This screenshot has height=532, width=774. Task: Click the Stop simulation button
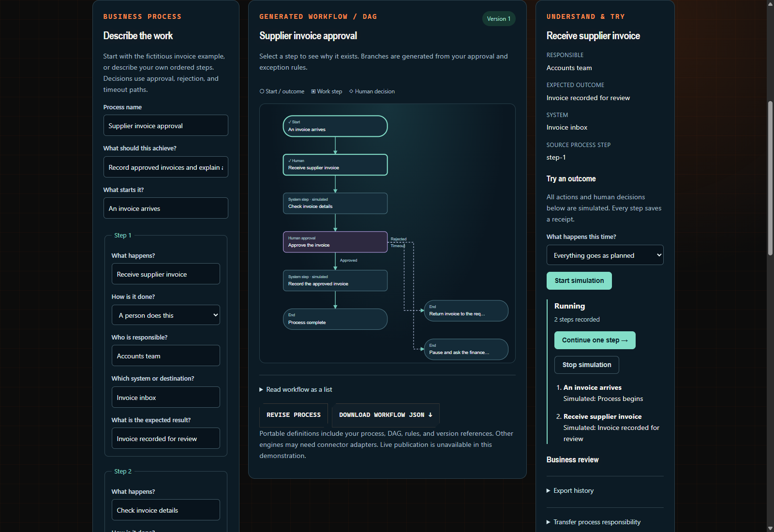(x=586, y=365)
